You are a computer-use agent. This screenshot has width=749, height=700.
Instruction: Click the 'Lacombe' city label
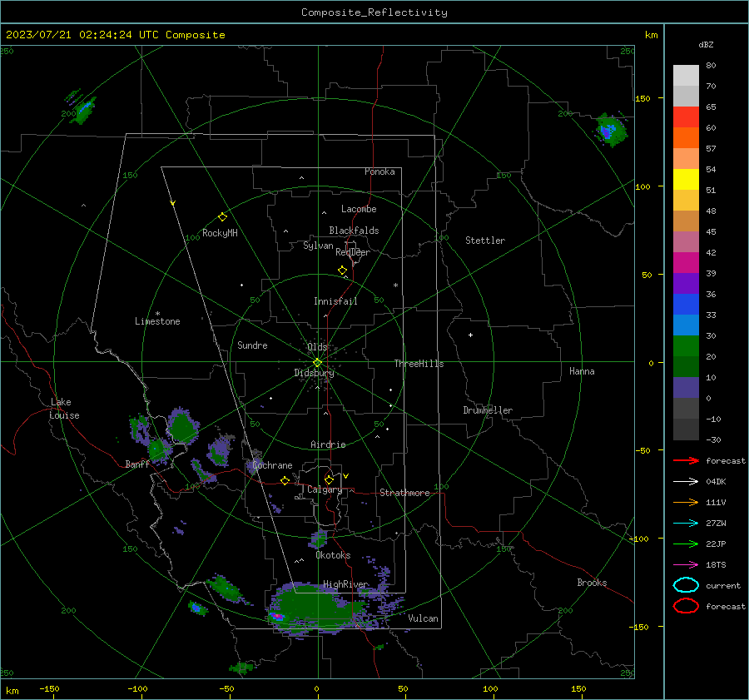click(359, 209)
